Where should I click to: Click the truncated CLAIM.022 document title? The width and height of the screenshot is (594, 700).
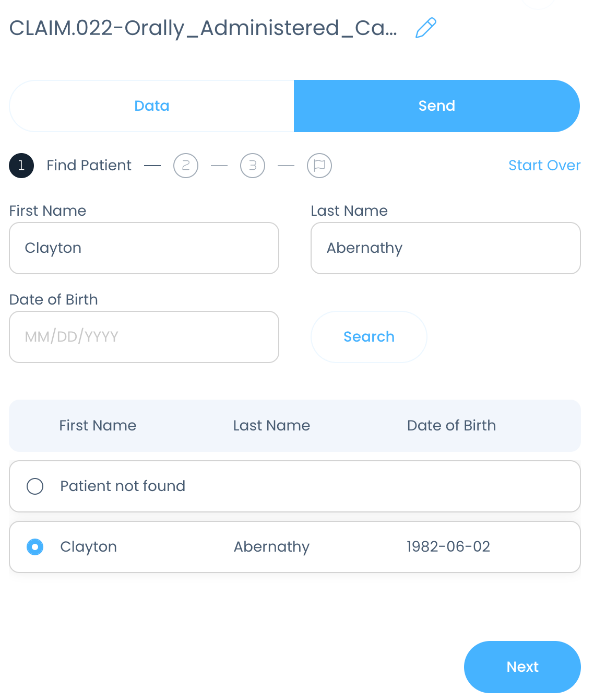(203, 28)
